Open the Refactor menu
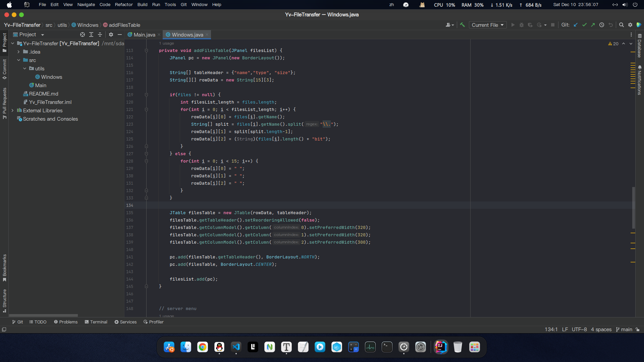 click(123, 4)
